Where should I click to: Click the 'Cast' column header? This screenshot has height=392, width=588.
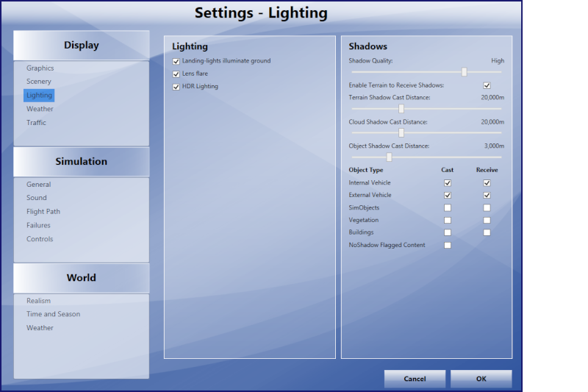pyautogui.click(x=448, y=170)
